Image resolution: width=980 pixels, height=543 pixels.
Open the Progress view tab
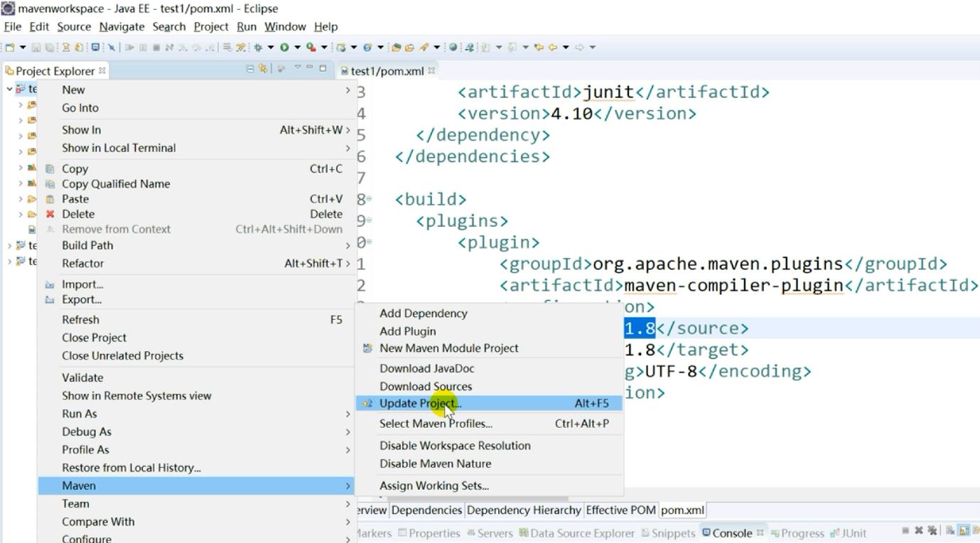[x=797, y=533]
